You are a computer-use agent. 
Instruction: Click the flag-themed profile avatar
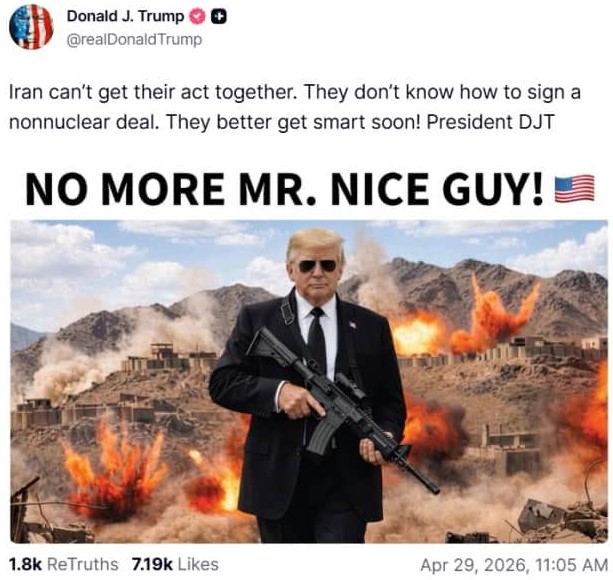[x=31, y=27]
